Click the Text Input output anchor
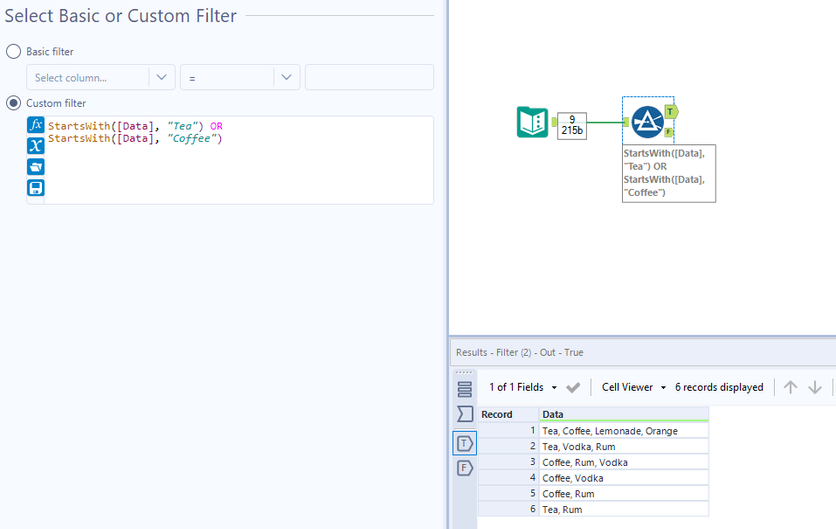Screen dimensions: 836x529 pyautogui.click(x=554, y=122)
